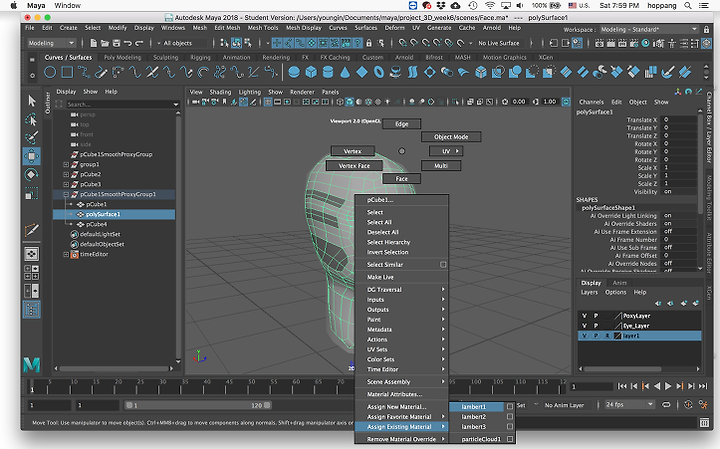Screen dimensions: 720x449
Task: Click the New Scene icon
Action: [x=94, y=43]
